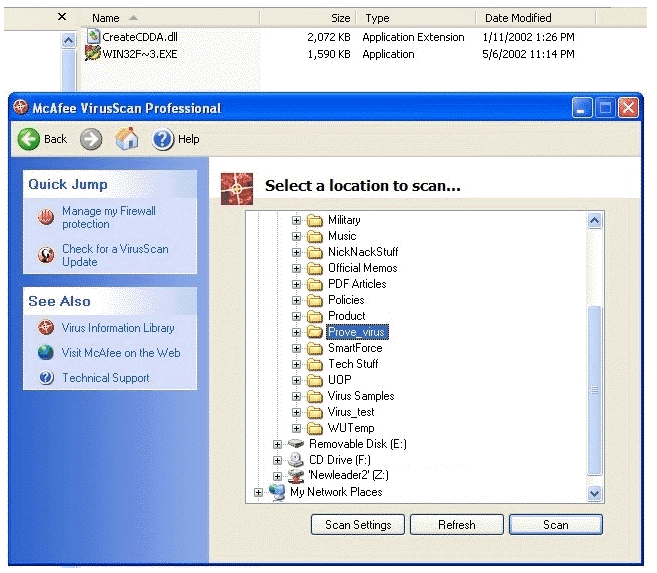The image size is (657, 573).
Task: Select the Virus Samples folder
Action: 360,396
